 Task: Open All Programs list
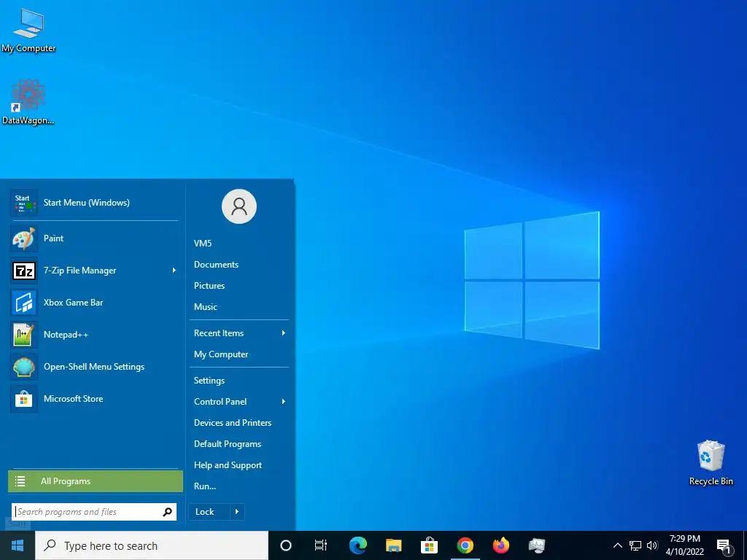[x=96, y=481]
